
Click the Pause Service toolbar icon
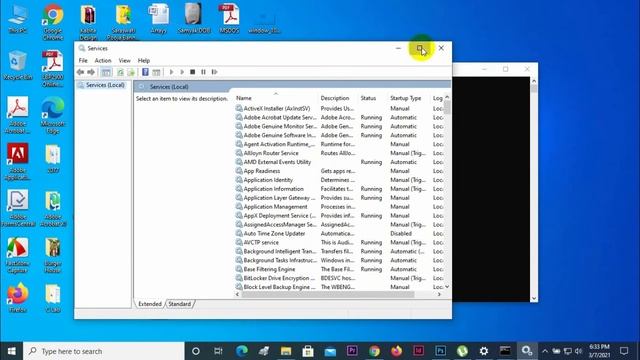(203, 72)
